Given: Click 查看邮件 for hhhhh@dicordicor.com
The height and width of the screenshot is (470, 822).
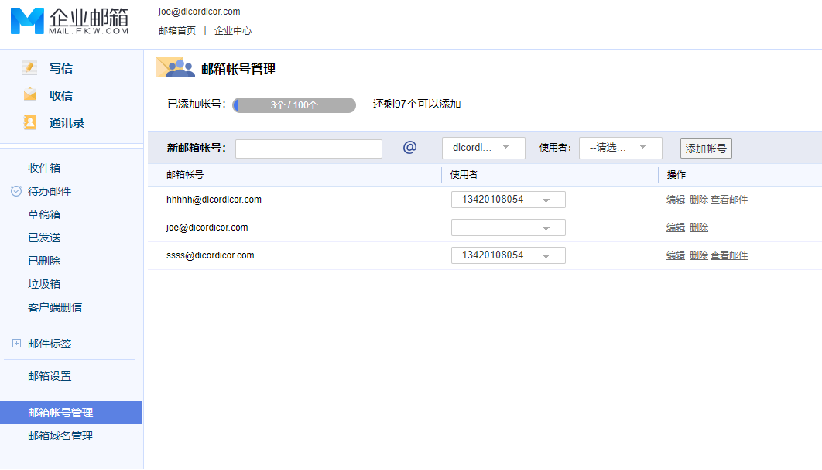Looking at the screenshot, I should [x=729, y=200].
